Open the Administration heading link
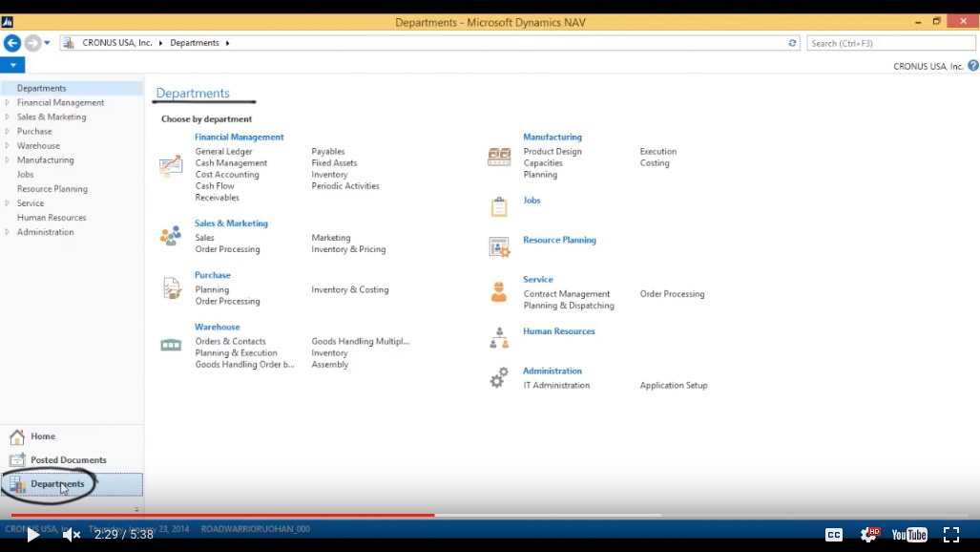Image resolution: width=980 pixels, height=552 pixels. [553, 371]
